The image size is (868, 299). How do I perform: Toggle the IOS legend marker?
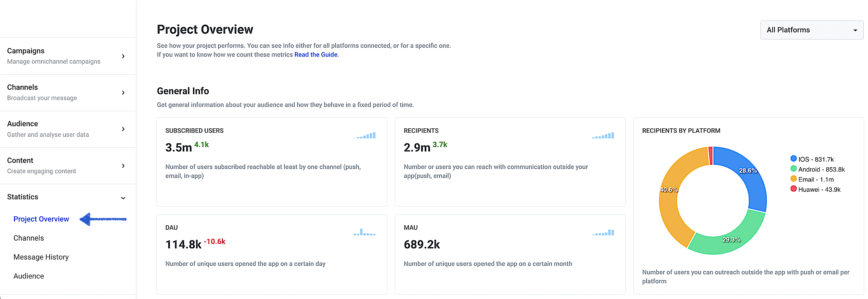[793, 159]
